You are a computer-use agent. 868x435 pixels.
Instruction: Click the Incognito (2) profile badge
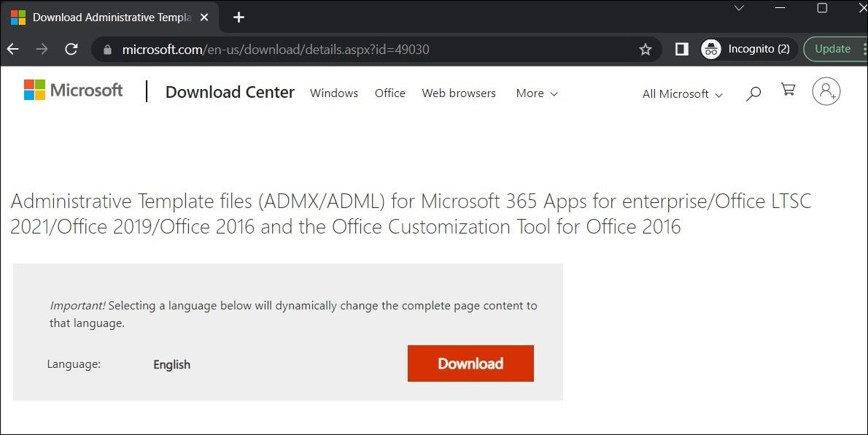click(748, 50)
